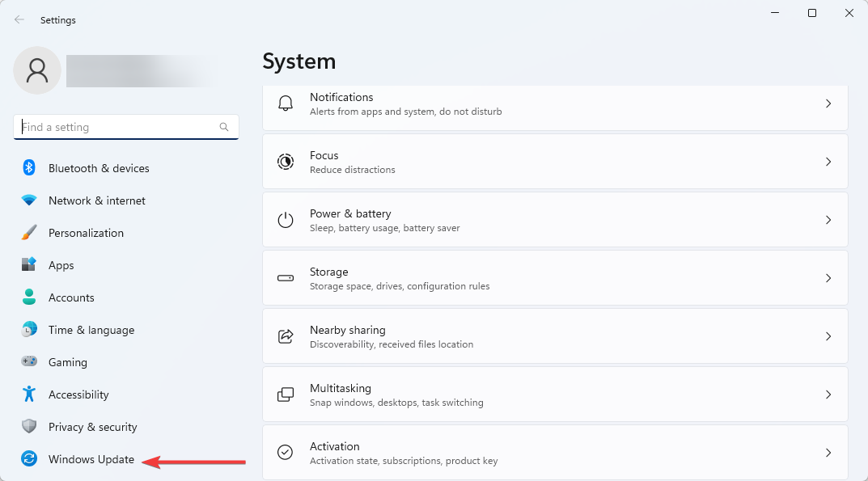
Task: Expand the Activation row chevron
Action: (x=828, y=452)
